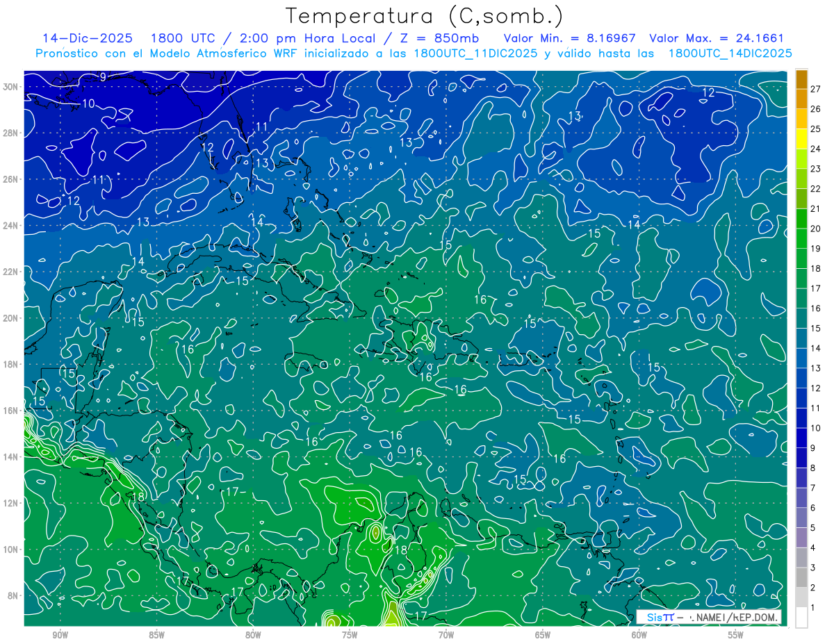Click the 8N latitude axis label

(14, 596)
